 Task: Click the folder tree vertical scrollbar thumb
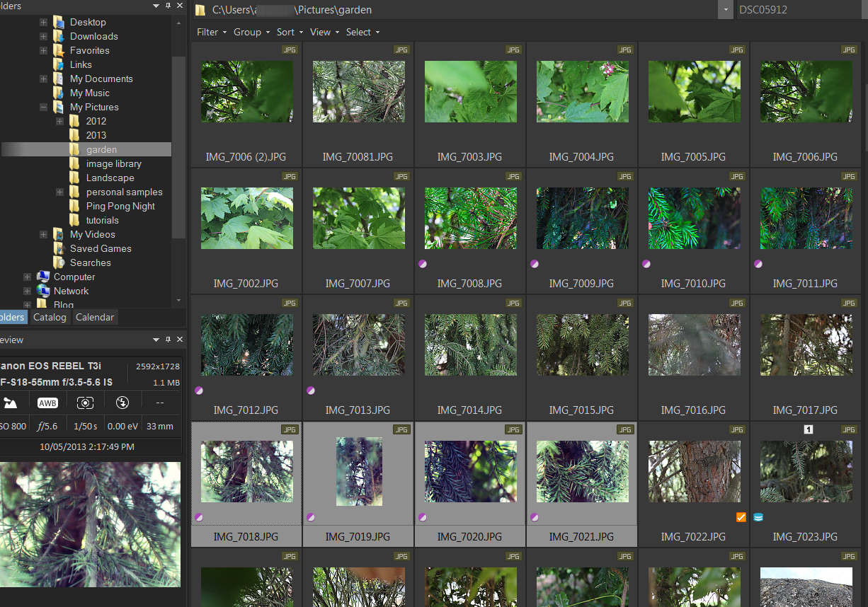click(178, 147)
